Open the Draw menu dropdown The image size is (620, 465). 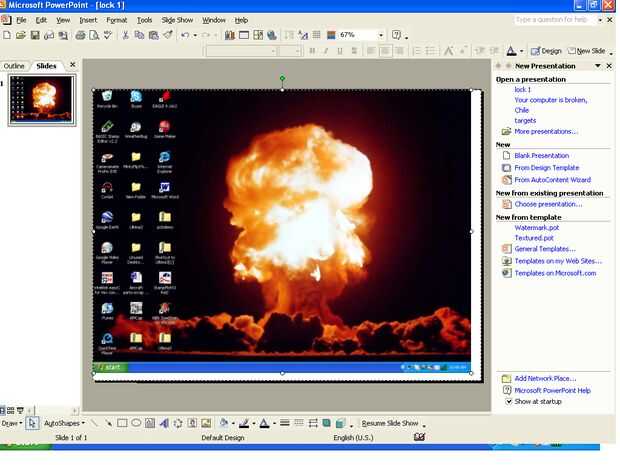11,423
